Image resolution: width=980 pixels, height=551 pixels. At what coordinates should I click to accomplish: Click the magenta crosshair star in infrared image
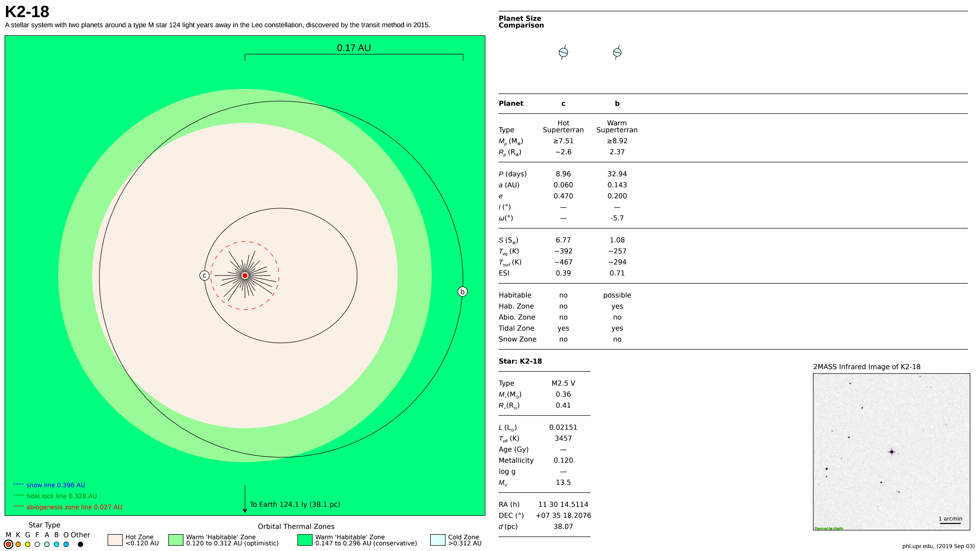pos(891,452)
